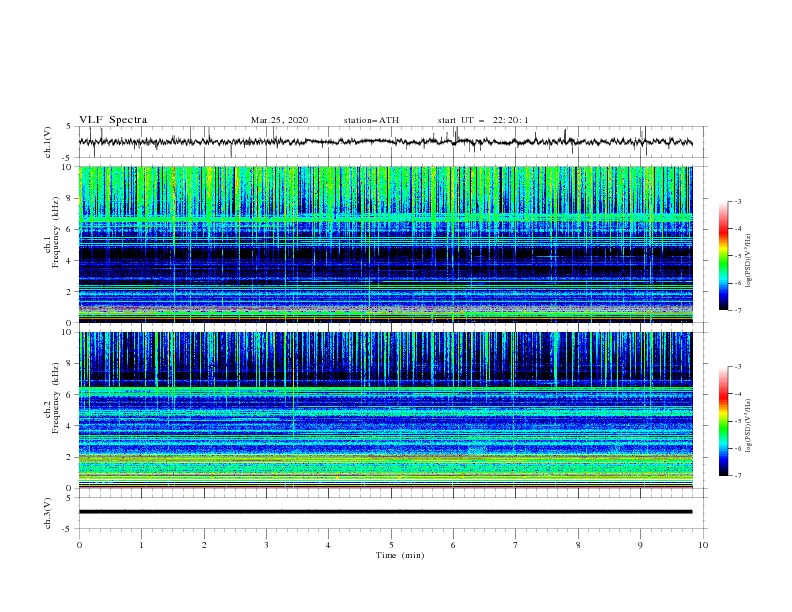792x612 pixels.
Task: Click the ch.1 PSD color bar
Action: pos(724,256)
